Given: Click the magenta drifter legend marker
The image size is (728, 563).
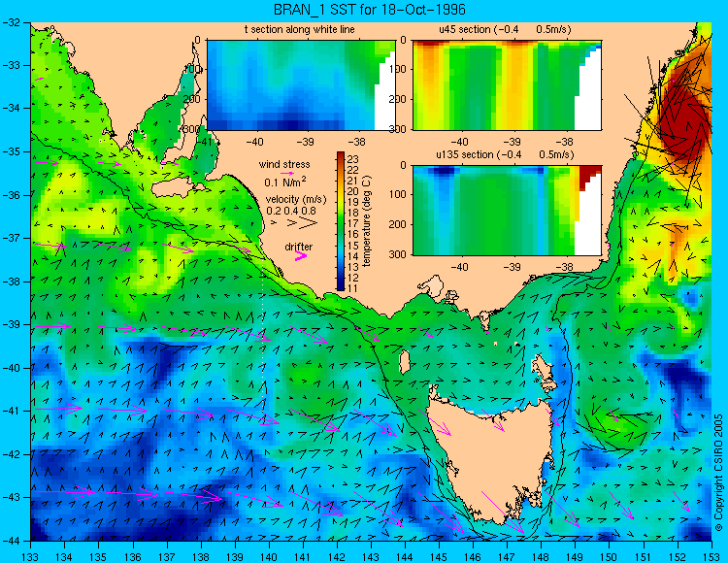Looking at the screenshot, I should tap(301, 255).
